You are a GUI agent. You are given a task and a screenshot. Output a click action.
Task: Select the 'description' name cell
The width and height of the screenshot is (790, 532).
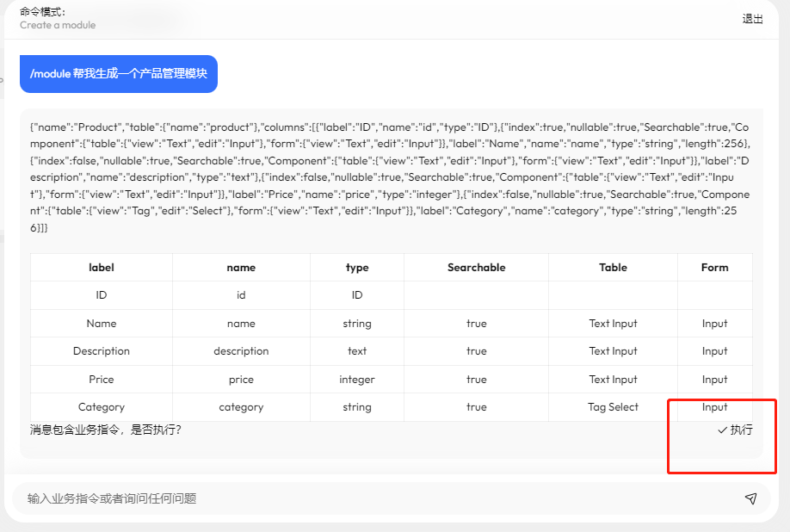(x=241, y=351)
